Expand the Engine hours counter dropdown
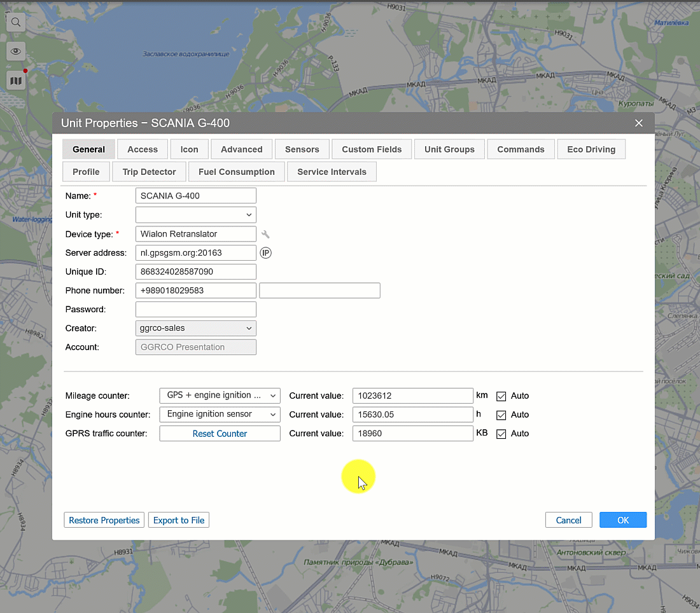The height and width of the screenshot is (613, 700). 220,415
